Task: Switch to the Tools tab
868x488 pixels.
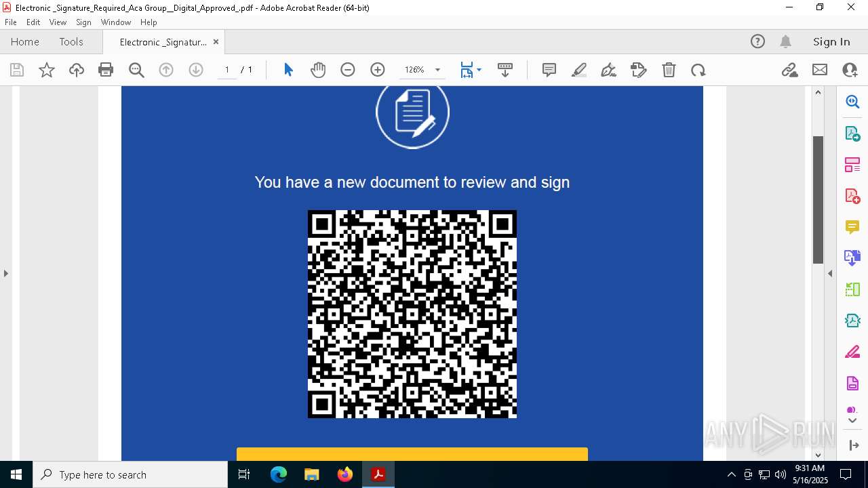Action: point(71,41)
